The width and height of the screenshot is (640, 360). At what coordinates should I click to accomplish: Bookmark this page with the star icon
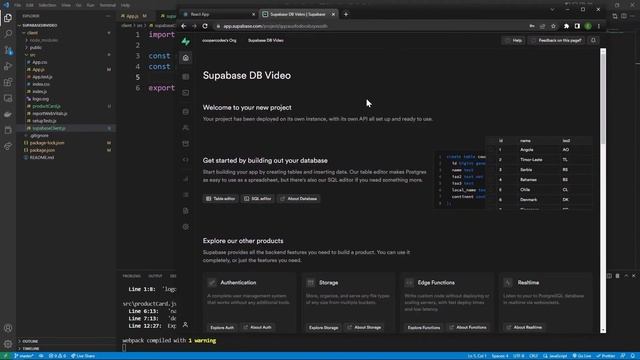pos(553,26)
